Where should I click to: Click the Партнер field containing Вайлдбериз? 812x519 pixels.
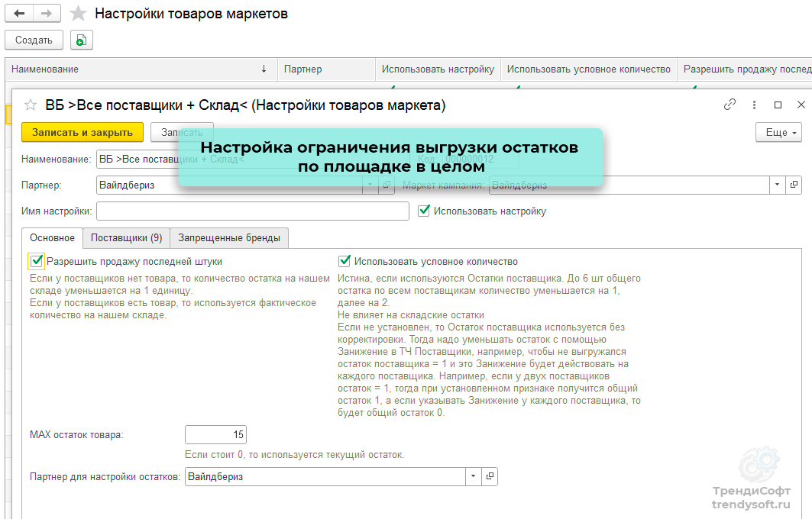tap(229, 185)
